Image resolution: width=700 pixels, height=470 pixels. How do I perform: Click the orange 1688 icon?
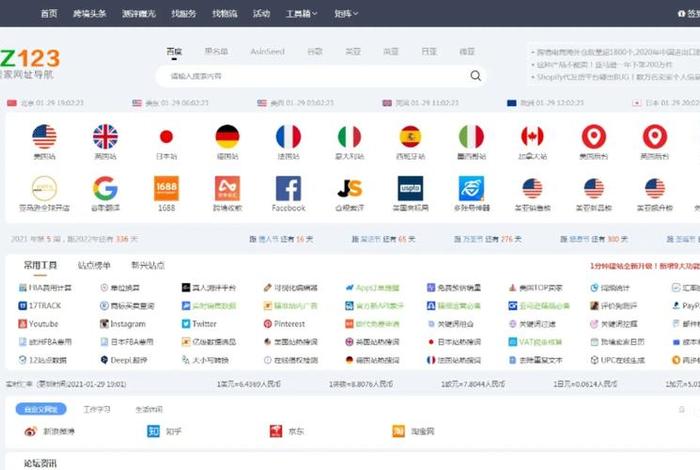click(166, 188)
